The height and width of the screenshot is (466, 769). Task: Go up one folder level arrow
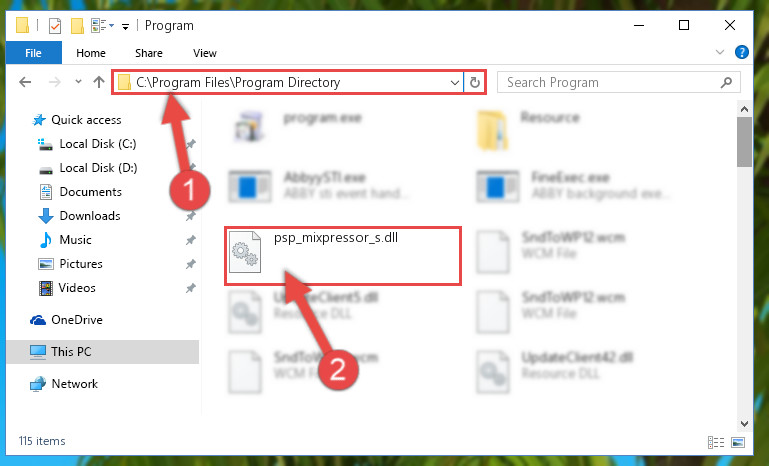point(99,82)
